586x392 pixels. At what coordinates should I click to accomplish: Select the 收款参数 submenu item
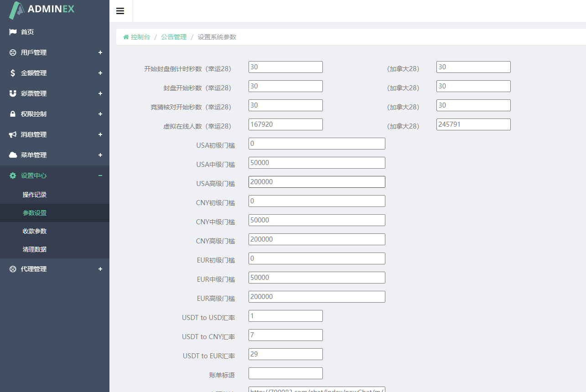pos(35,231)
